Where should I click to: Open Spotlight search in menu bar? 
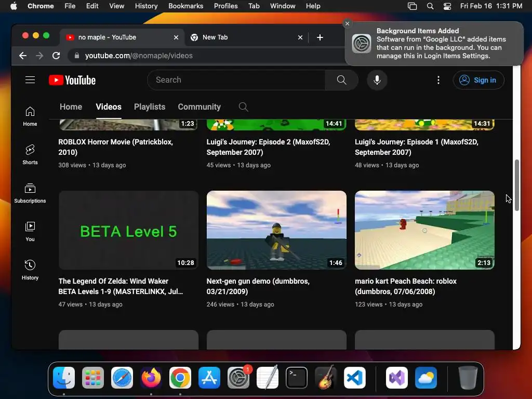(x=430, y=6)
